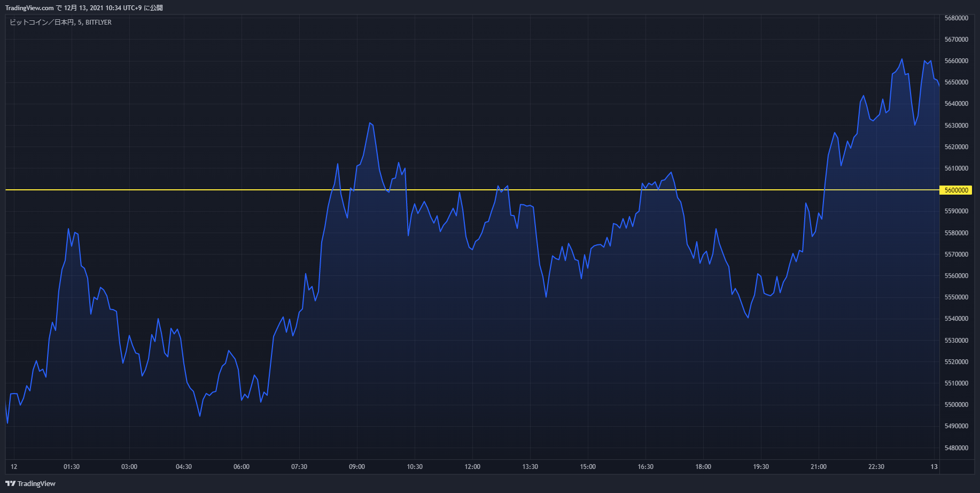Click the chart title ビットコイン／日本円, 5, BITFLYER
This screenshot has width=980, height=493.
60,22
